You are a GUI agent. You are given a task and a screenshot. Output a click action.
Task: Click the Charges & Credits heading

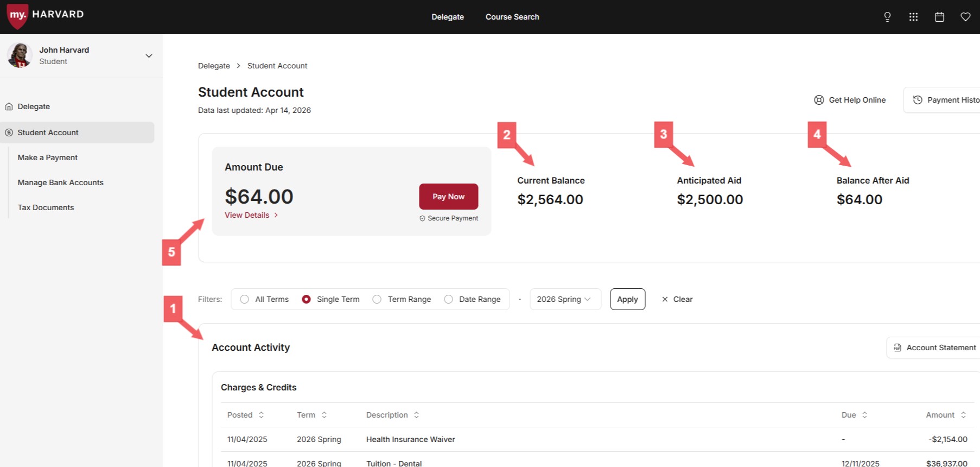pyautogui.click(x=258, y=387)
